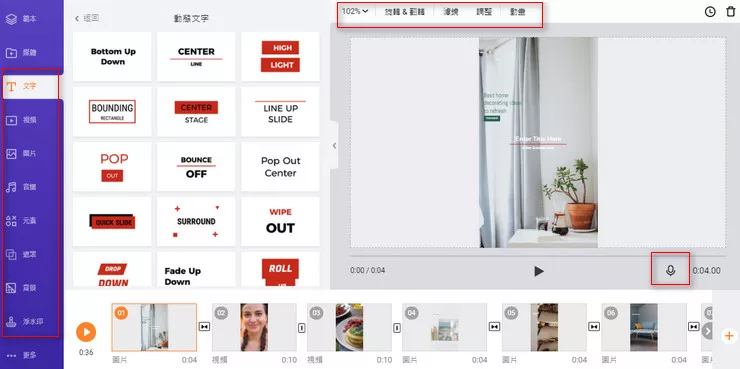Image resolution: width=740 pixels, height=369 pixels.
Task: Open the 動畫 animation menu
Action: (x=517, y=12)
